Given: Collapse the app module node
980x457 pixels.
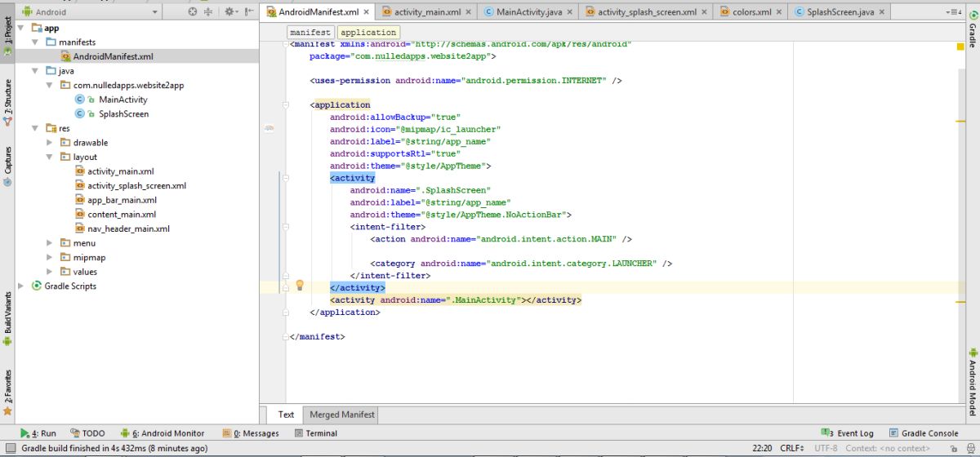Looking at the screenshot, I should [x=21, y=28].
